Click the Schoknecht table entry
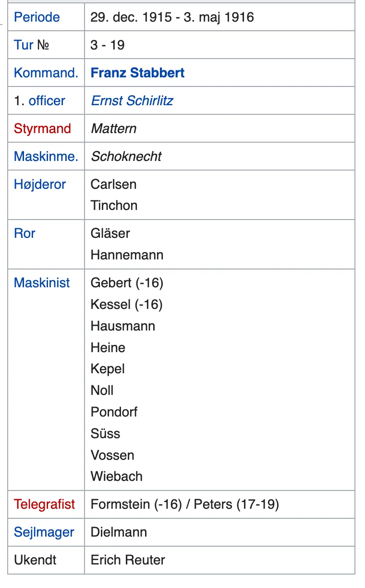 tap(126, 157)
